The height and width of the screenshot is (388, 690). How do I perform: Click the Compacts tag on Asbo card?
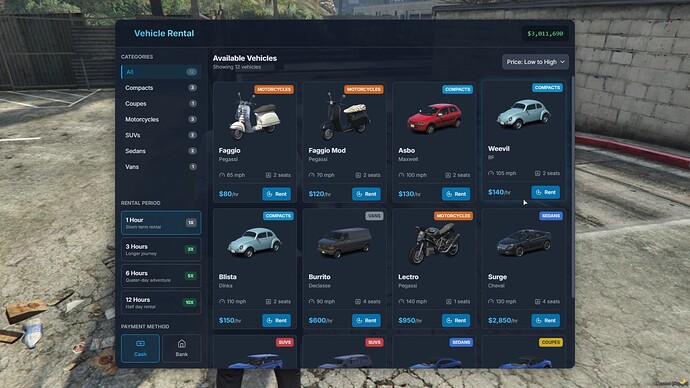click(x=458, y=89)
